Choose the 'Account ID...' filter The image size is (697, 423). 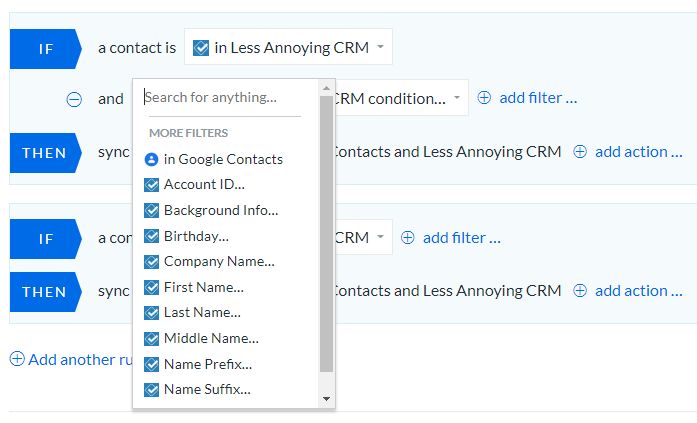tap(204, 184)
